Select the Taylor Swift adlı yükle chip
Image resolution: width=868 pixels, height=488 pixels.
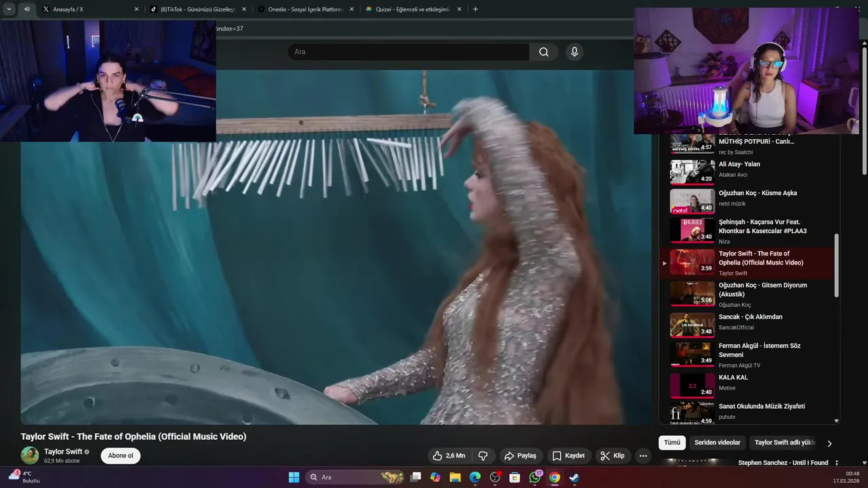785,443
